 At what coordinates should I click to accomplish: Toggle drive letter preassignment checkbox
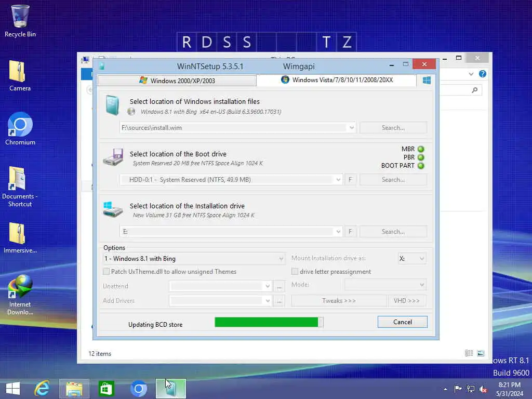tap(295, 271)
